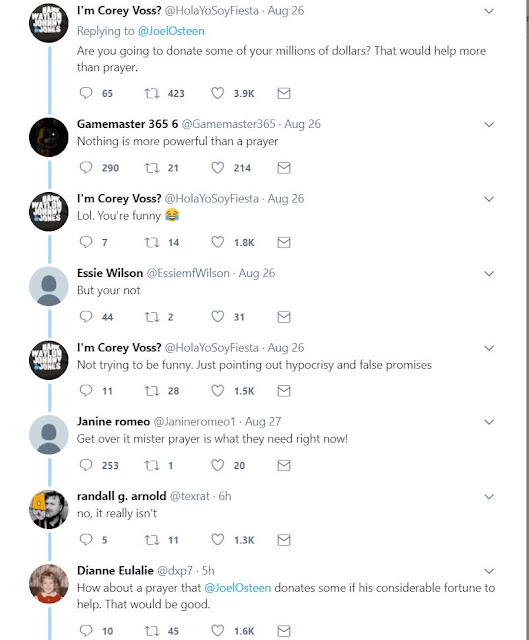Viewport: 529px width, 640px height.
Task: Like the 'Lol. You're funny' tweet
Action: pyautogui.click(x=218, y=242)
